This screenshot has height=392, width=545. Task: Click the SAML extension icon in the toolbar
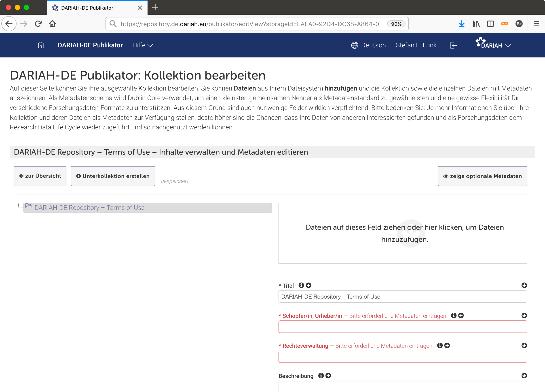505,24
